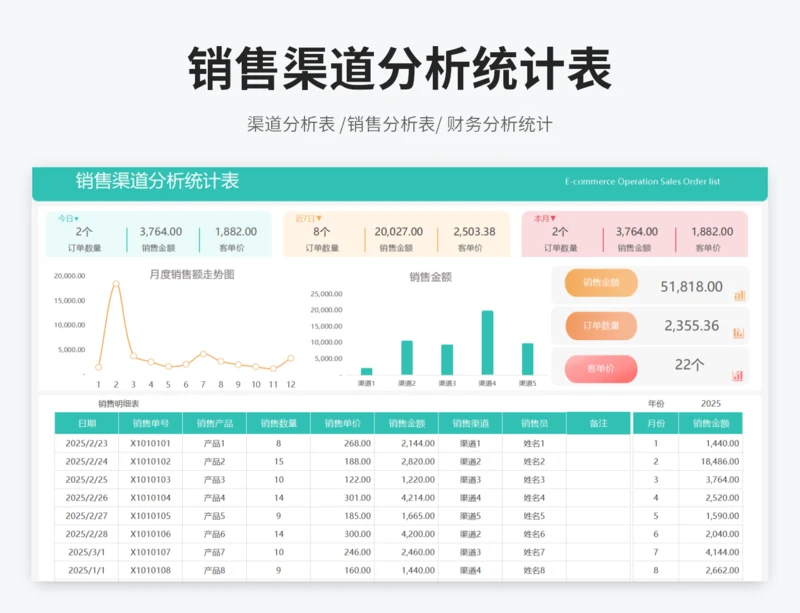Click the 年份 label
The height and width of the screenshot is (613, 800).
click(x=656, y=404)
